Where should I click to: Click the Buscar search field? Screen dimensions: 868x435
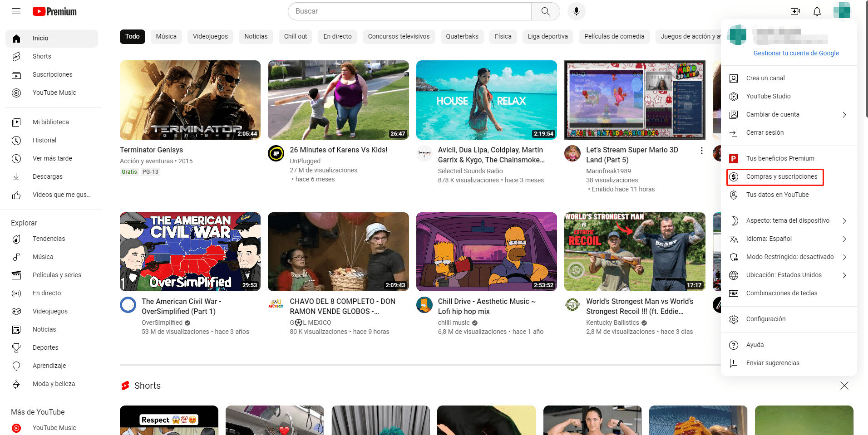pyautogui.click(x=409, y=11)
